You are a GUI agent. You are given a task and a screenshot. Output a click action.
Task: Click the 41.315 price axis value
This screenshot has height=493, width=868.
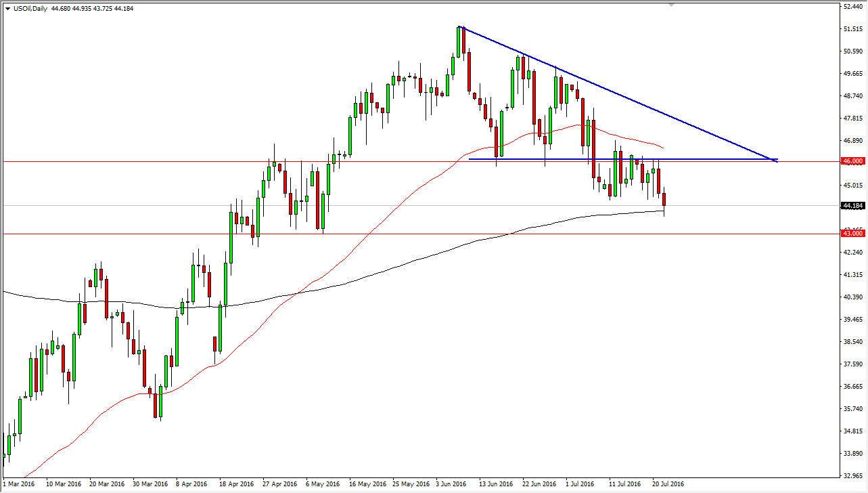click(x=852, y=274)
